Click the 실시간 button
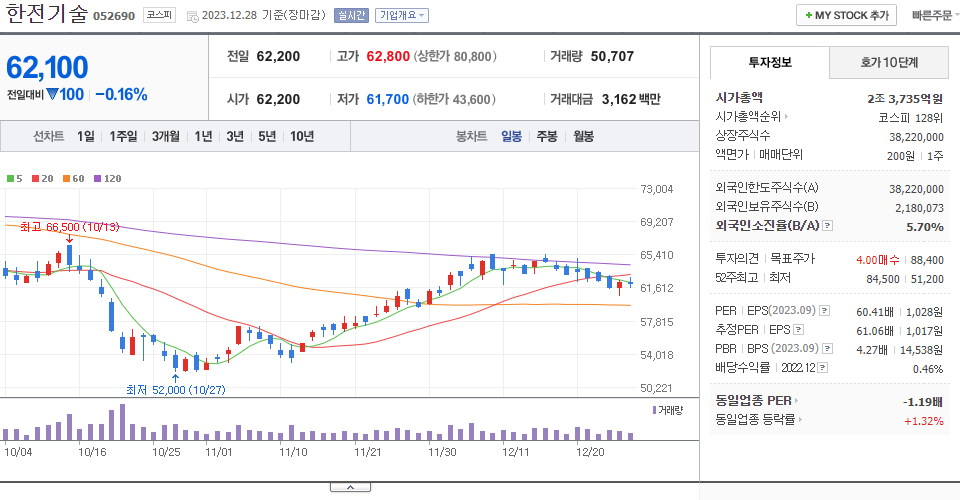The image size is (960, 500). (351, 15)
